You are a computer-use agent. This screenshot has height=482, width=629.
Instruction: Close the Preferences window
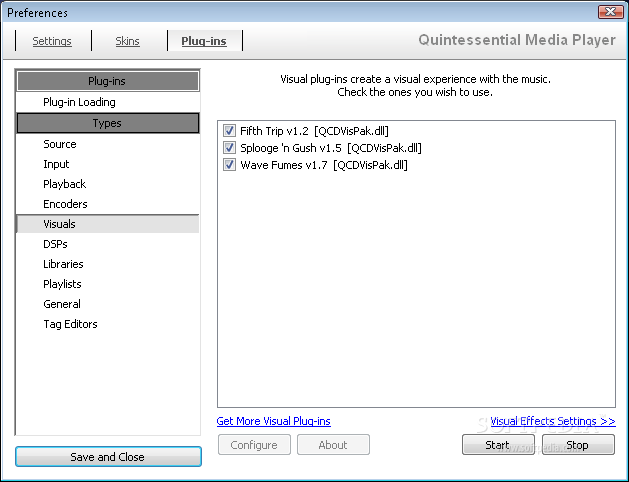[x=611, y=12]
